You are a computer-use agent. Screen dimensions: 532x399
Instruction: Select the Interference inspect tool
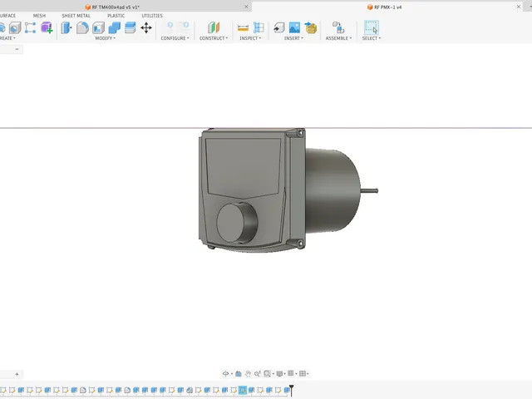[259, 27]
